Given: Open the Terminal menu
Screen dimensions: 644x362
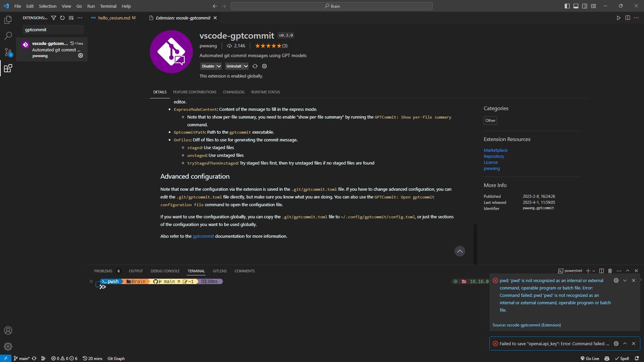Looking at the screenshot, I should 108,6.
